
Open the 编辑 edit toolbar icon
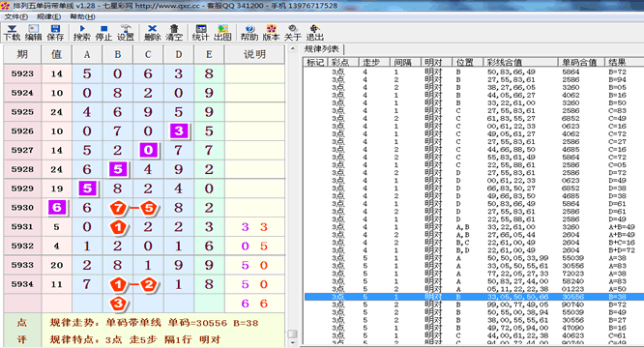33,33
